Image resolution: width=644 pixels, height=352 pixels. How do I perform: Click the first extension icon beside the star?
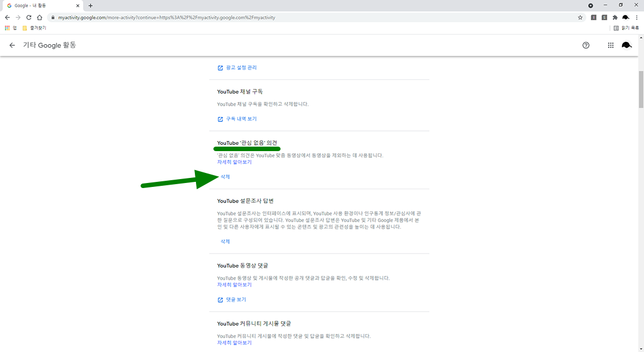(594, 18)
